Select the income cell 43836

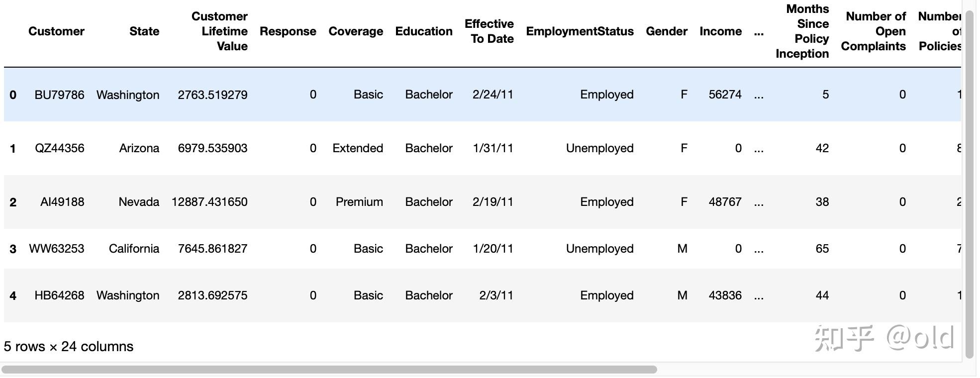point(725,295)
